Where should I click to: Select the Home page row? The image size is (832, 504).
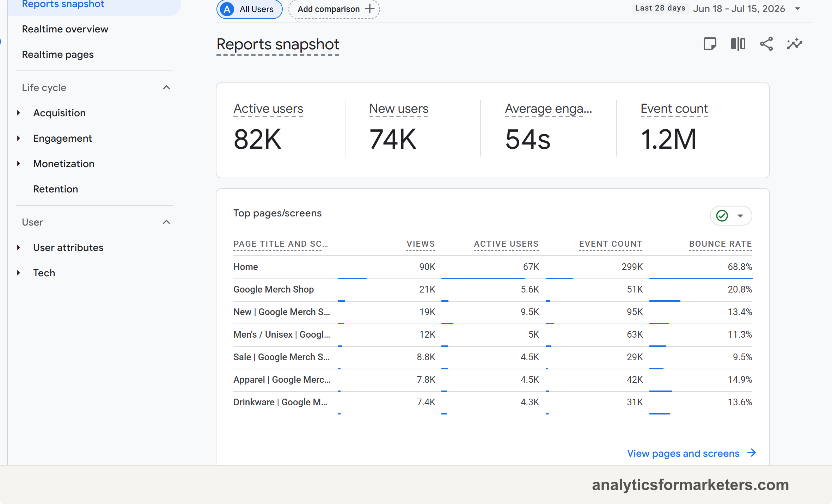point(493,267)
